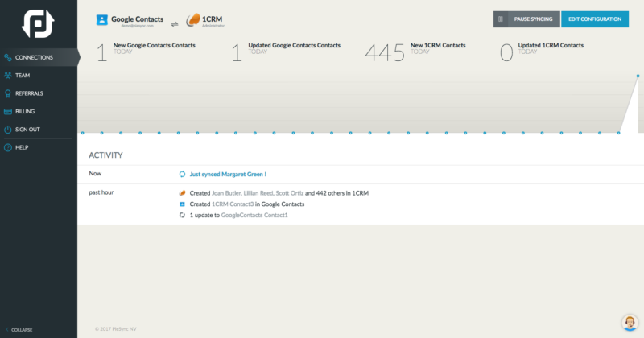The image size is (644, 338).
Task: Click the Sign Out power icon
Action: click(7, 130)
